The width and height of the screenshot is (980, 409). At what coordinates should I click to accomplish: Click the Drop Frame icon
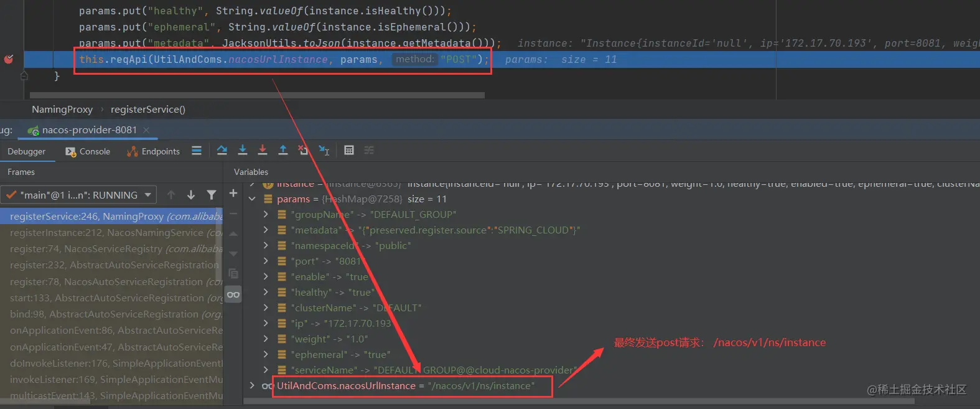(303, 150)
